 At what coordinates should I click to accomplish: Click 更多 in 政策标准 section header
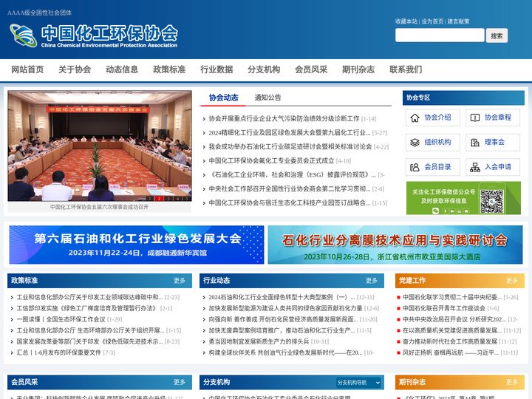[x=180, y=281]
